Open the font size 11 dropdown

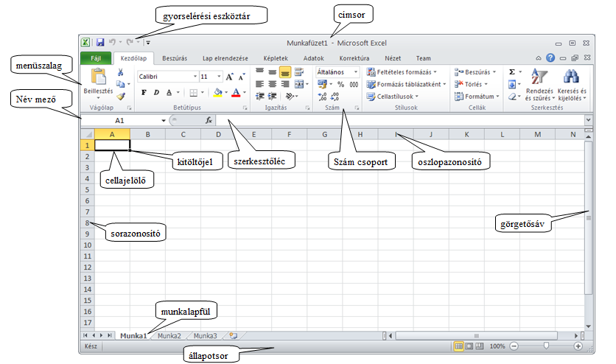click(219, 76)
